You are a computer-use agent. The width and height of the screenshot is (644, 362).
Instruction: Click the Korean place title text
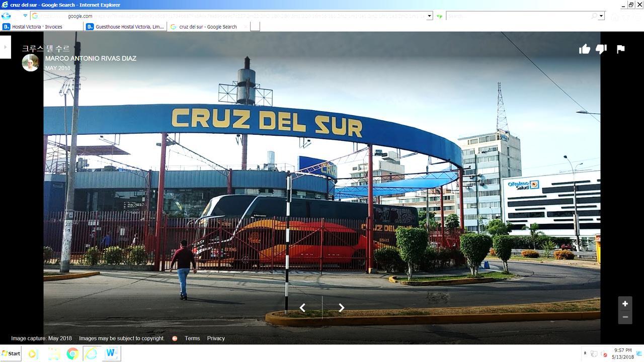[x=46, y=49]
